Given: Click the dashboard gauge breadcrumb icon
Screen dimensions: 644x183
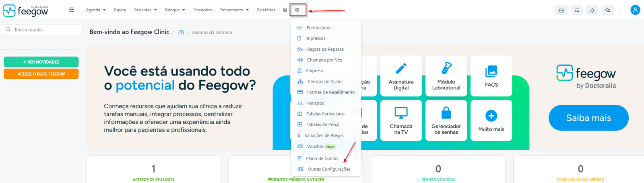Looking at the screenshot, I should click(x=181, y=32).
